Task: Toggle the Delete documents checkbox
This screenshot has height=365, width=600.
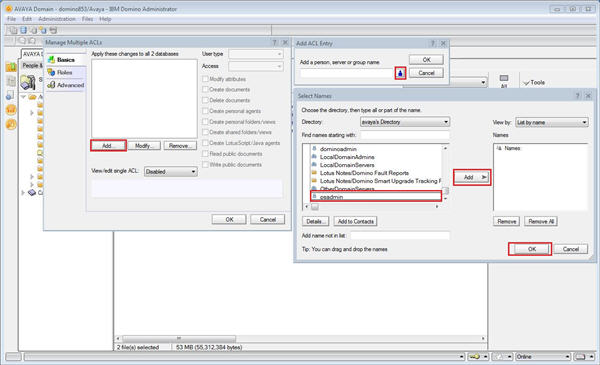Action: click(205, 100)
